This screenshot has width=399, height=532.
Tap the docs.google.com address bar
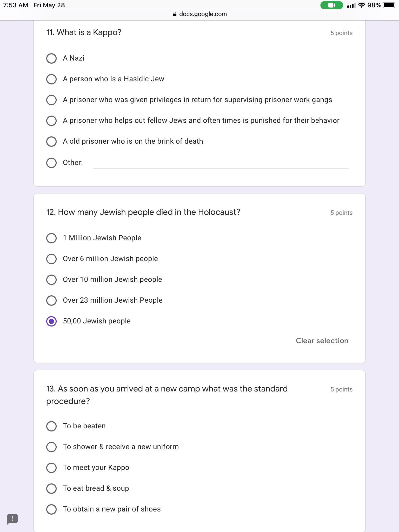click(x=203, y=14)
